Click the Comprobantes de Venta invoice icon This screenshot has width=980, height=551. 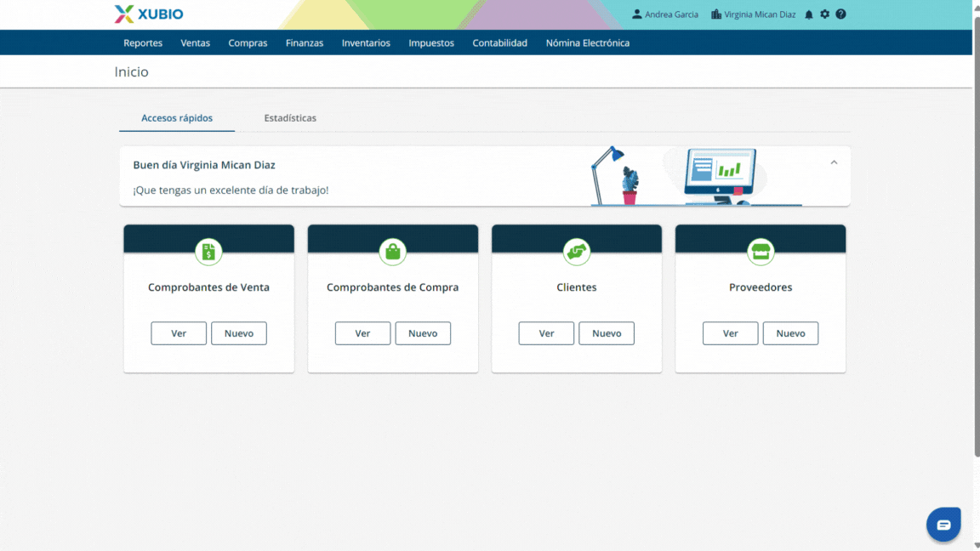[x=208, y=252]
